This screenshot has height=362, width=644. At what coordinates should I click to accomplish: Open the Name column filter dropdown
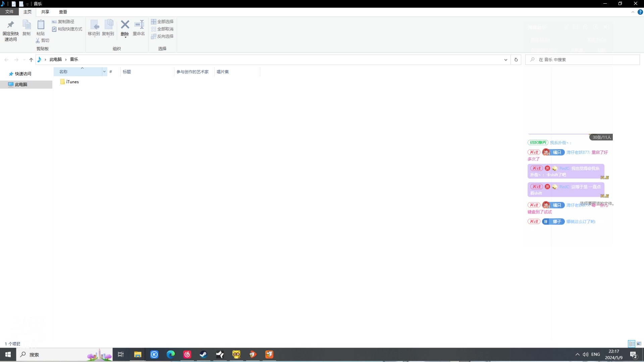pyautogui.click(x=104, y=72)
